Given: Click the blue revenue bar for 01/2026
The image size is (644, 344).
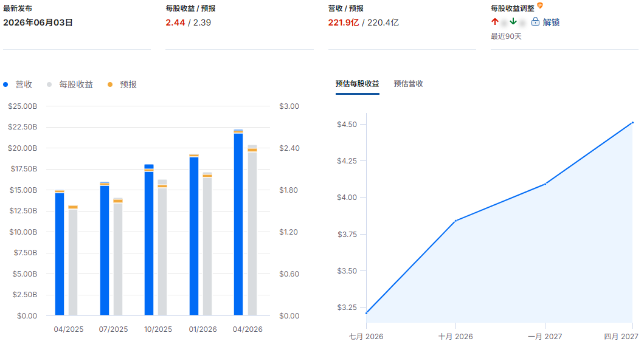Looking at the screenshot, I should coord(194,235).
